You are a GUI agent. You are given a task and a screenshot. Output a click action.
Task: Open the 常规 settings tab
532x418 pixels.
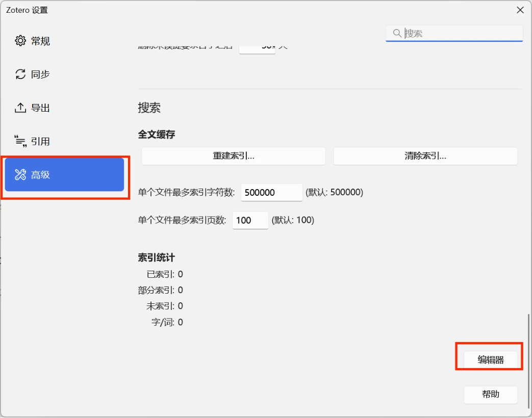click(x=64, y=41)
